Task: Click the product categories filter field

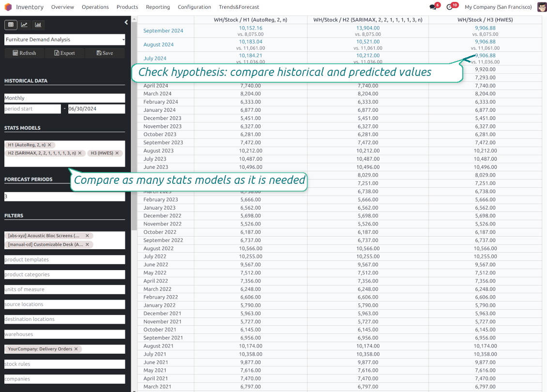Action: point(64,274)
